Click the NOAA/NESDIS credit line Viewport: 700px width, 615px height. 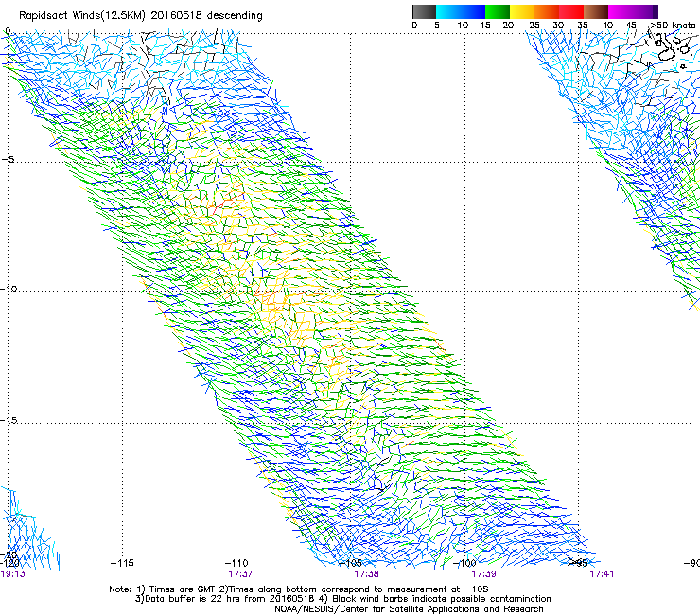click(x=409, y=609)
